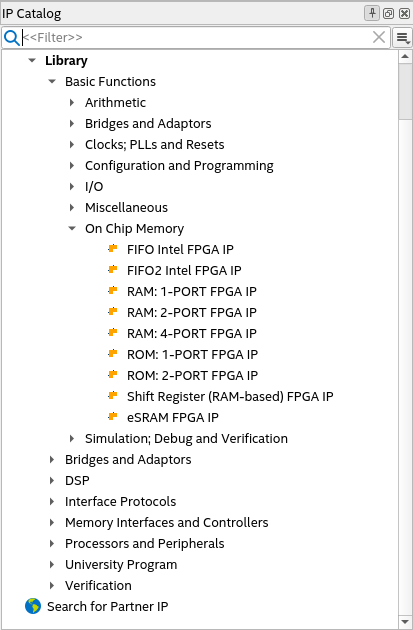Click the IP component icon beside FIFO Intel FPGA IP
Image resolution: width=413 pixels, height=630 pixels.
(113, 249)
